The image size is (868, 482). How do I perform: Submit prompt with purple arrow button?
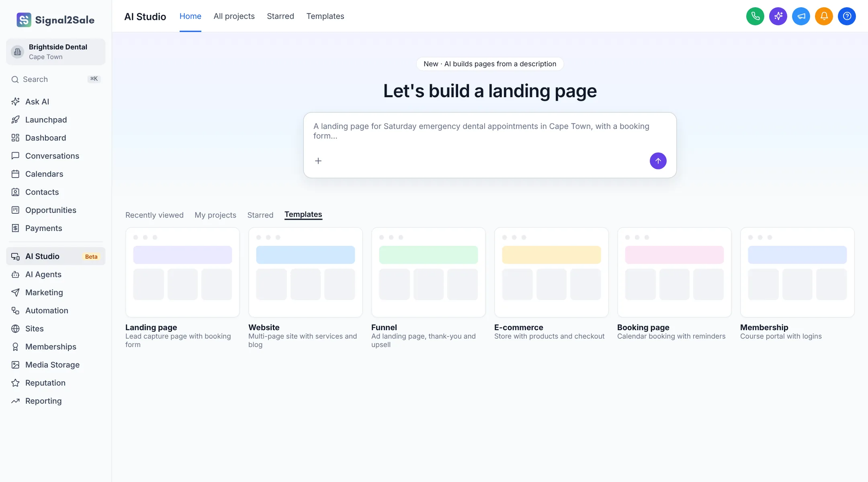pos(658,161)
